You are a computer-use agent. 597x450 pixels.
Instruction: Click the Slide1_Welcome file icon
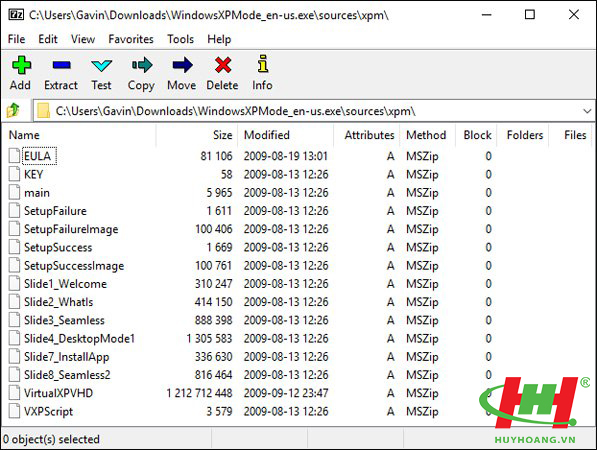[14, 284]
